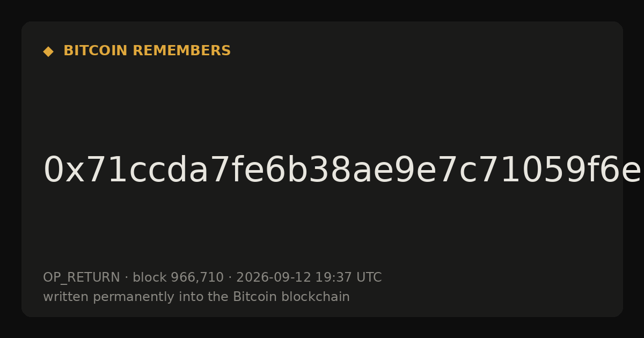Select the word REMEMBERS in header
Image resolution: width=644 pixels, height=338 pixels.
pos(181,51)
